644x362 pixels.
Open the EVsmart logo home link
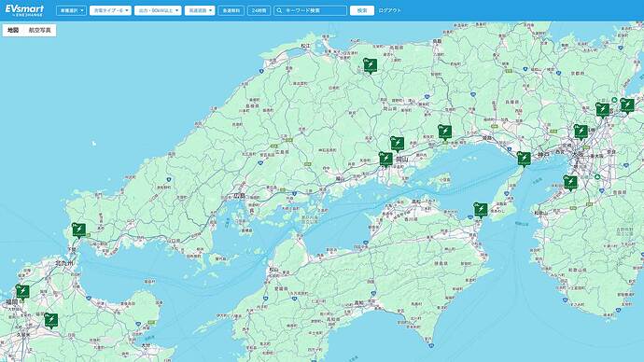pyautogui.click(x=24, y=10)
